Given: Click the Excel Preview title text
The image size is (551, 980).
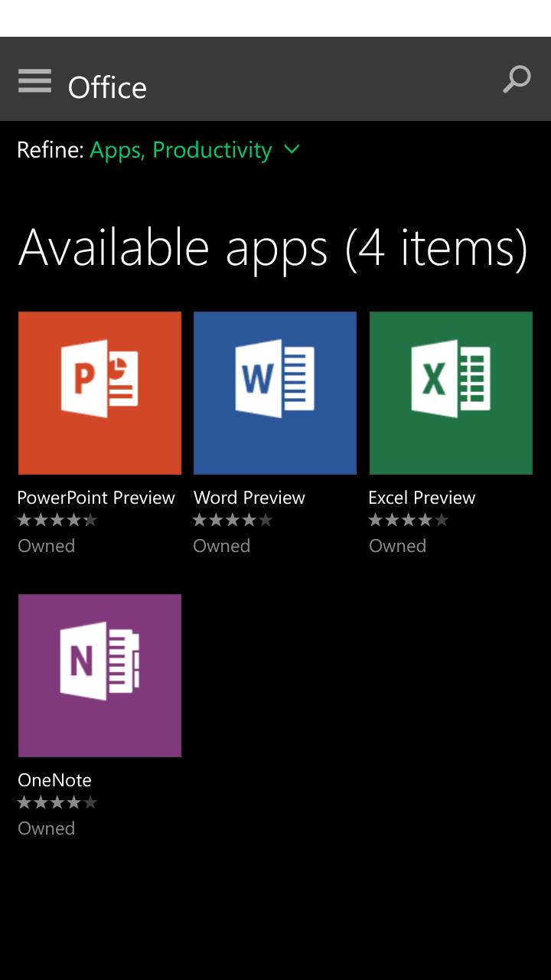Looking at the screenshot, I should coord(422,498).
